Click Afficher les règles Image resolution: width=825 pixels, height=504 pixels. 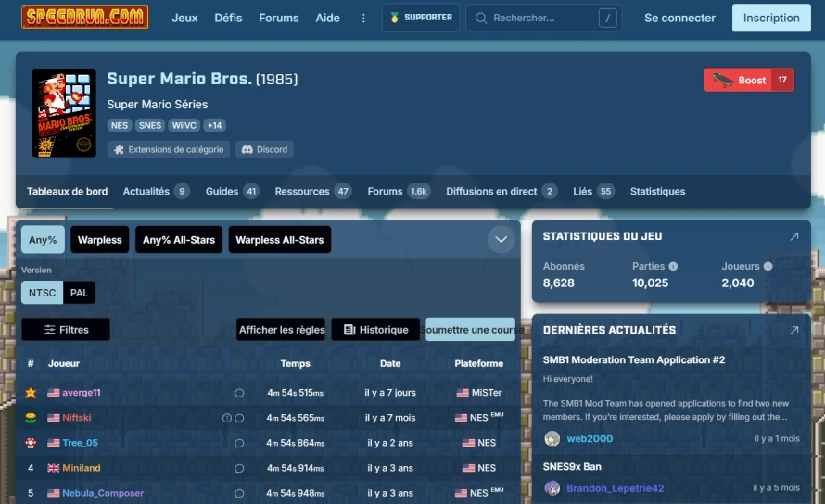coord(281,330)
